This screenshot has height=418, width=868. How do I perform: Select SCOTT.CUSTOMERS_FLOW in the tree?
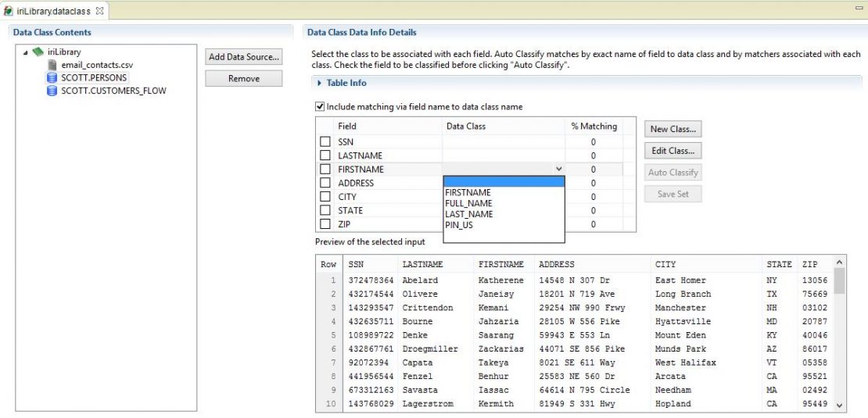click(x=113, y=91)
